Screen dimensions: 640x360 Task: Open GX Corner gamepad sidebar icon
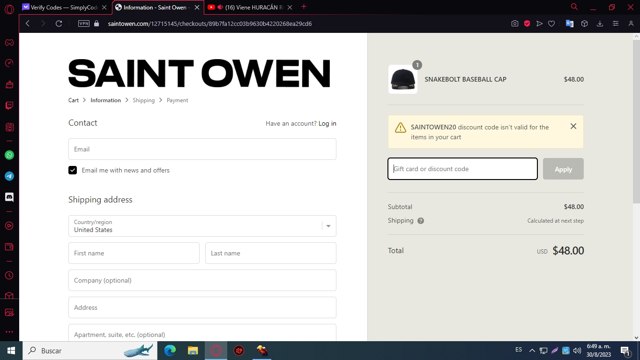(9, 42)
